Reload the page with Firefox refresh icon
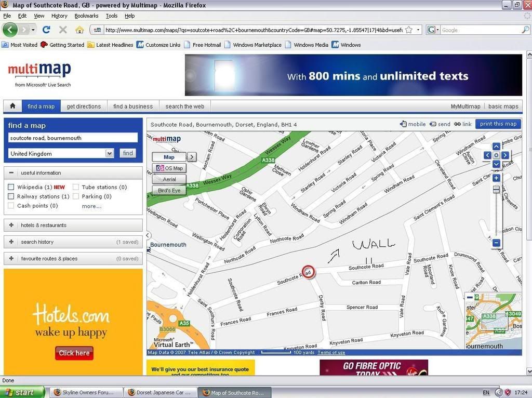Image resolution: width=532 pixels, height=398 pixels. tap(46, 30)
